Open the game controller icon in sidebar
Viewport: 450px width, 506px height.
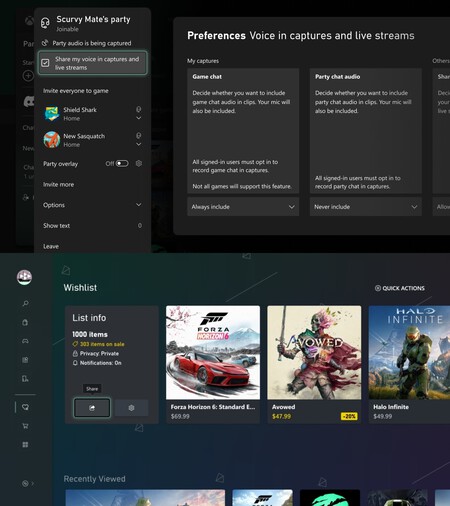click(x=25, y=341)
